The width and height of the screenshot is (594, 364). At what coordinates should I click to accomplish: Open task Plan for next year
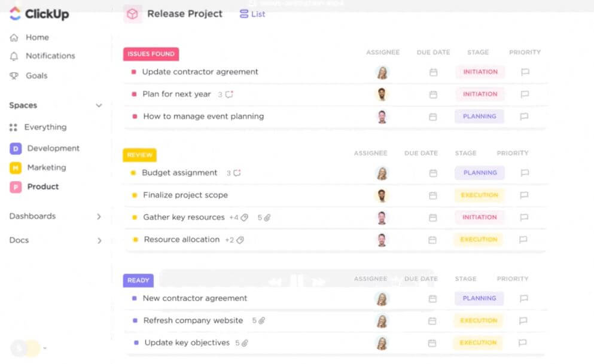176,94
